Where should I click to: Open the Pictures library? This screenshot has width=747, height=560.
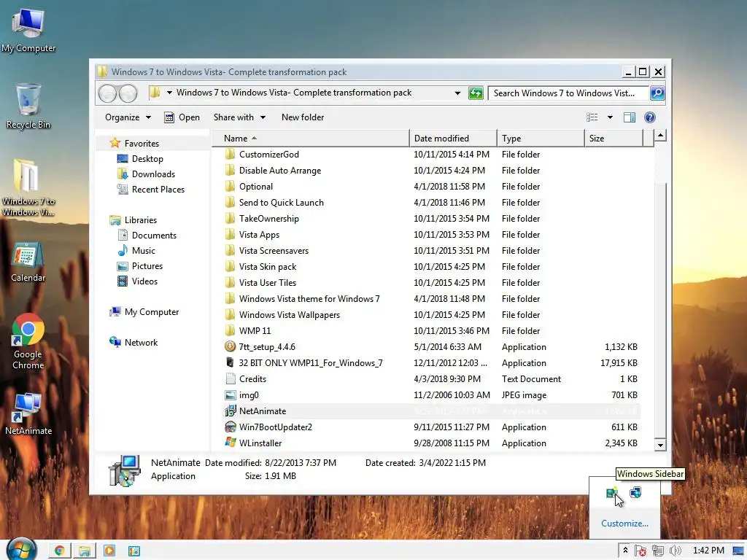(147, 265)
